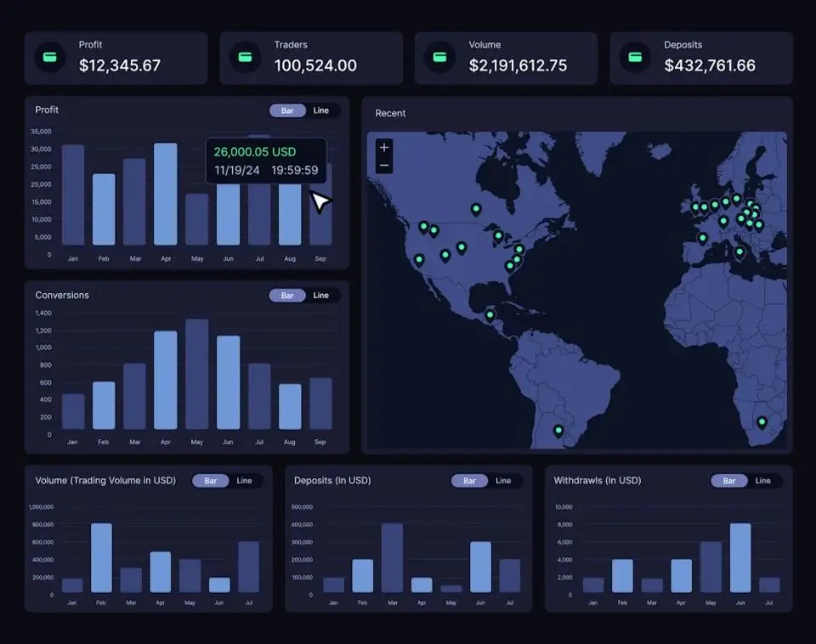Click the Recent panel title
816x644 pixels.
[390, 113]
